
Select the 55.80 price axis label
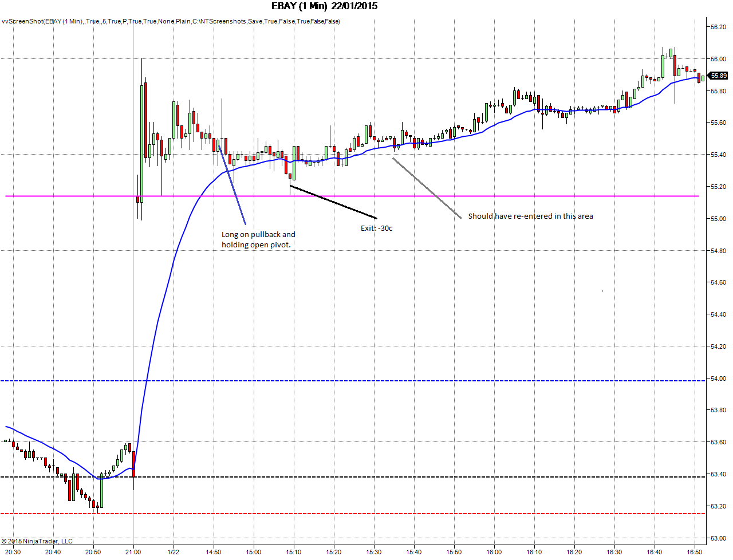(x=718, y=91)
